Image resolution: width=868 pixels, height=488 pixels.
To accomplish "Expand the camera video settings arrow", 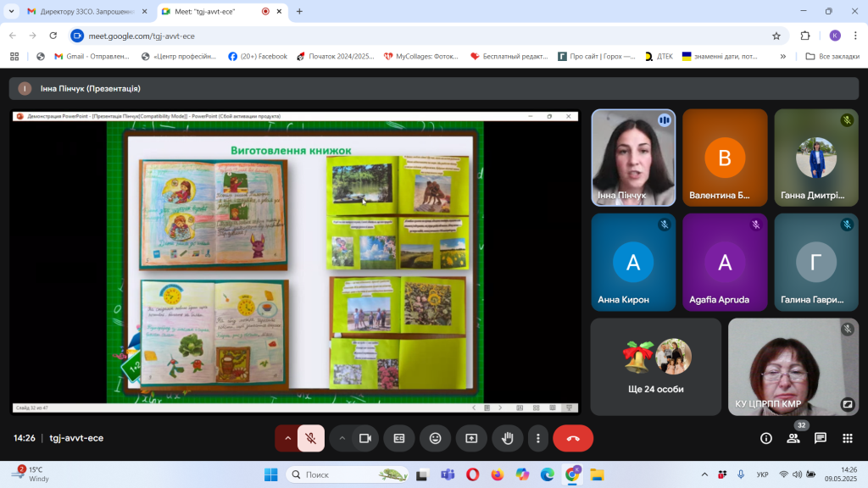I will coord(342,438).
